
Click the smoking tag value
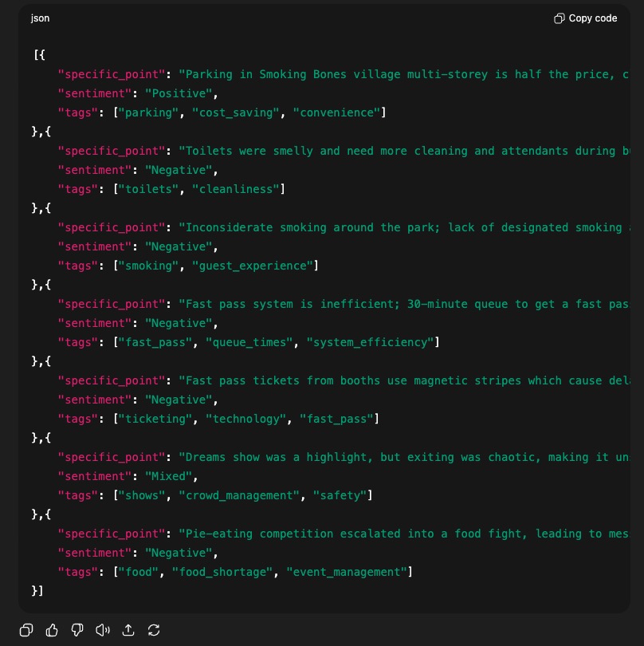(x=148, y=266)
